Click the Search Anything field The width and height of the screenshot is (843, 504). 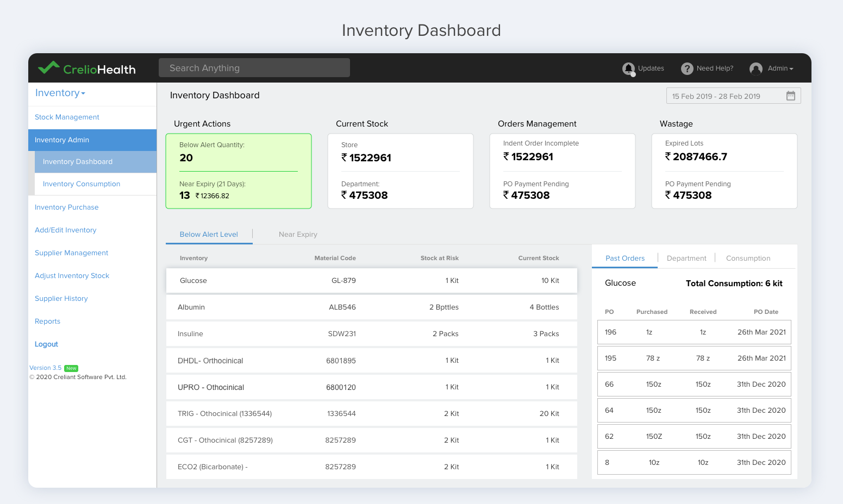254,67
